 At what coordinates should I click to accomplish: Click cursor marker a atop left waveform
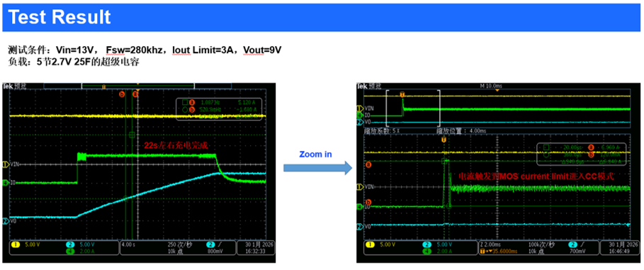135,94
